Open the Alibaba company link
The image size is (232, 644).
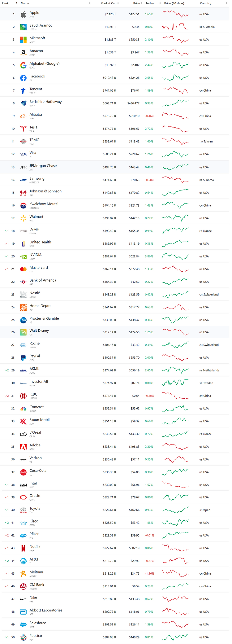36,114
